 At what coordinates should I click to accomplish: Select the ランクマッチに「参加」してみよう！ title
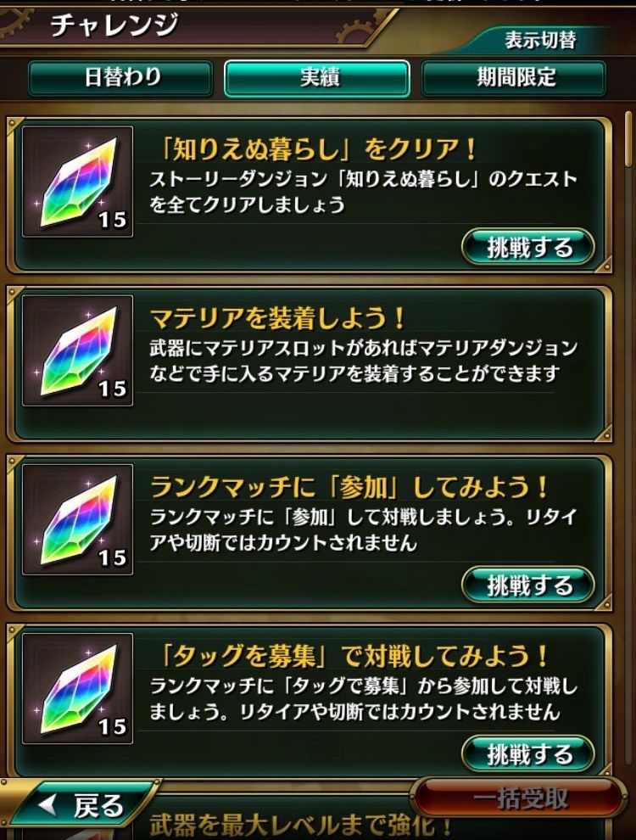pyautogui.click(x=349, y=487)
